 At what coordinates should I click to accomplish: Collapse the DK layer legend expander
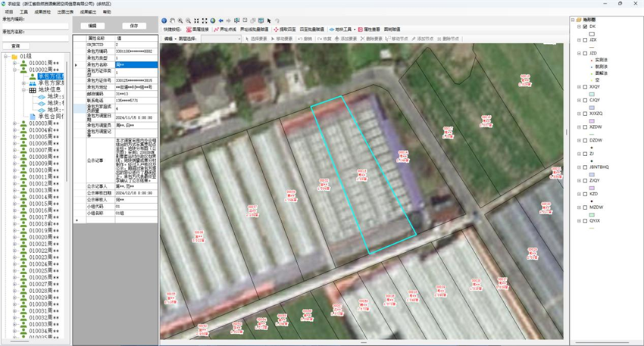coord(579,26)
